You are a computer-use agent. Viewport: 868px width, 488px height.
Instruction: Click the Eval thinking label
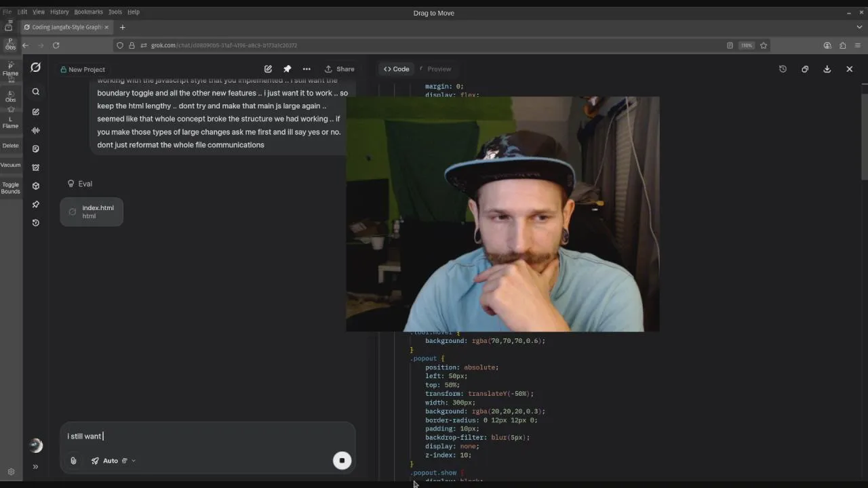coord(80,184)
